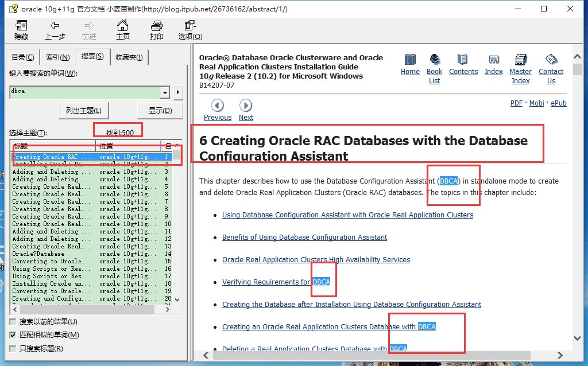Screen dimensions: 588x366
Task: Click the content pane horizontal scroll-right arrow
Action: coord(560,355)
